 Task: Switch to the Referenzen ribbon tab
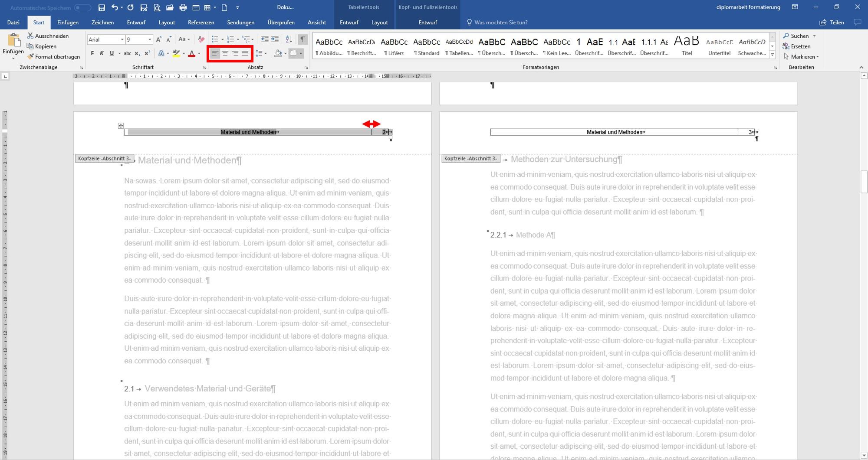pyautogui.click(x=201, y=23)
